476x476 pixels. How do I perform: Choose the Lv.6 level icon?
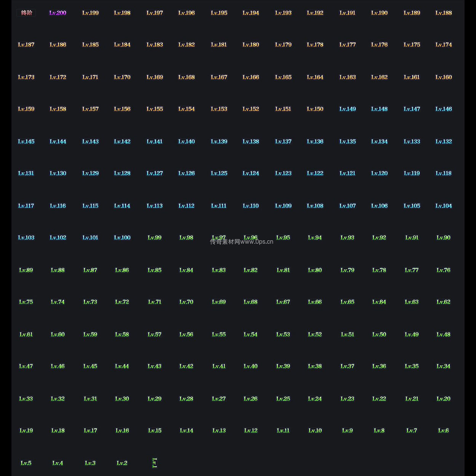coord(444,431)
